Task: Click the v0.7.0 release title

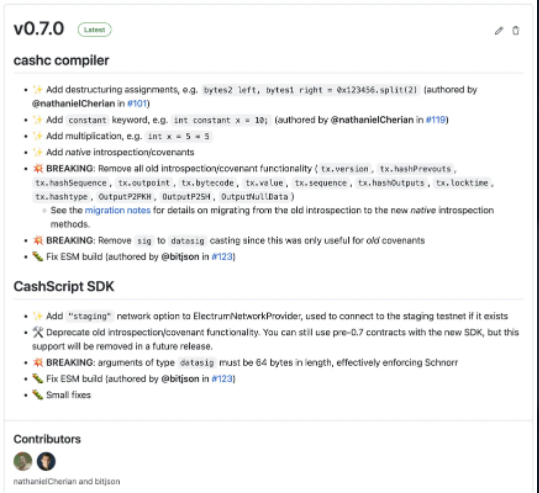Action: [x=39, y=29]
